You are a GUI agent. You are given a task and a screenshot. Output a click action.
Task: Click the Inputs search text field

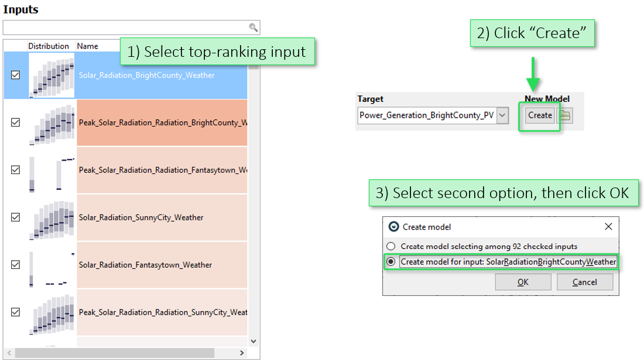126,28
